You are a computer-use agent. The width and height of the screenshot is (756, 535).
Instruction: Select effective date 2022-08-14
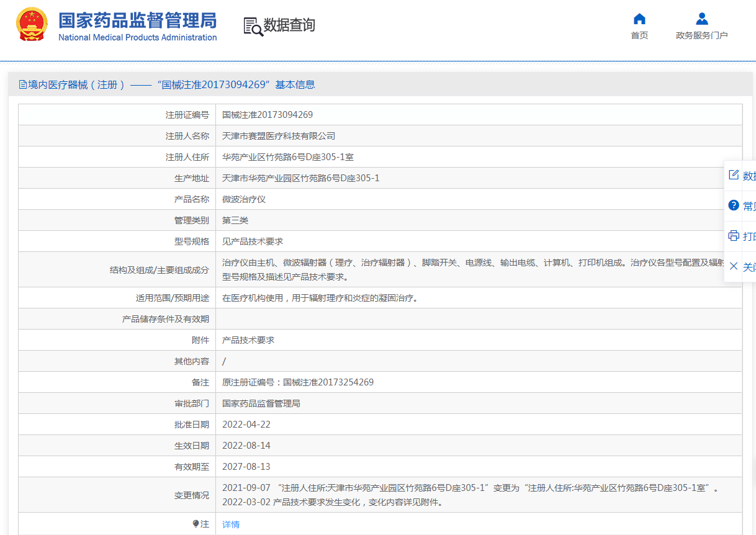point(246,446)
